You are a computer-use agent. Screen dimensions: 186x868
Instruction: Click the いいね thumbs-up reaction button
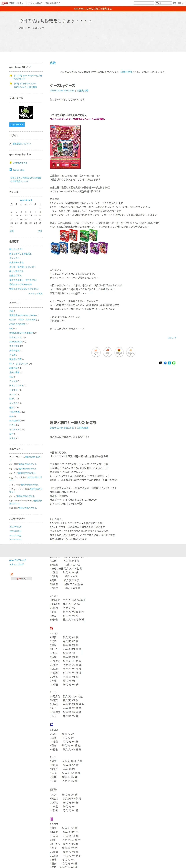96,352
